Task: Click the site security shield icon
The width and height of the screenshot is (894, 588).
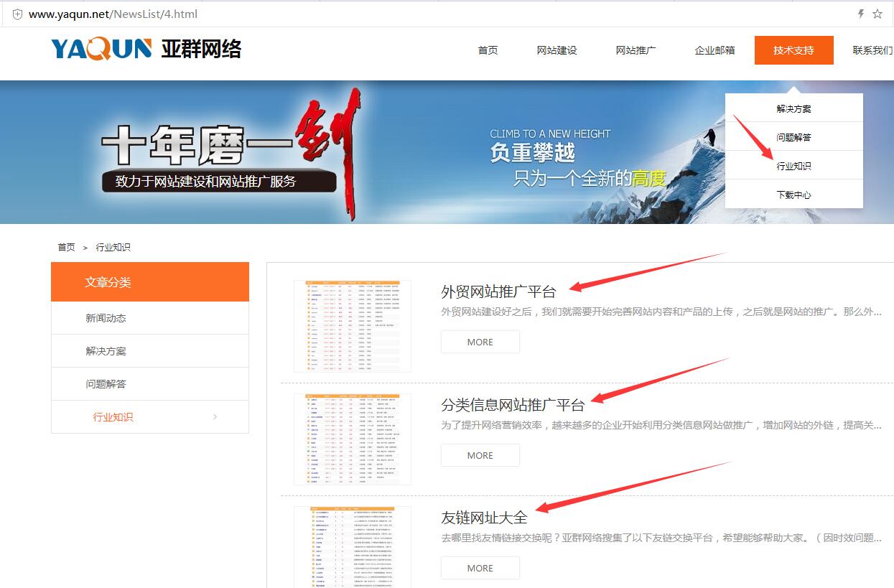Action: coord(17,14)
